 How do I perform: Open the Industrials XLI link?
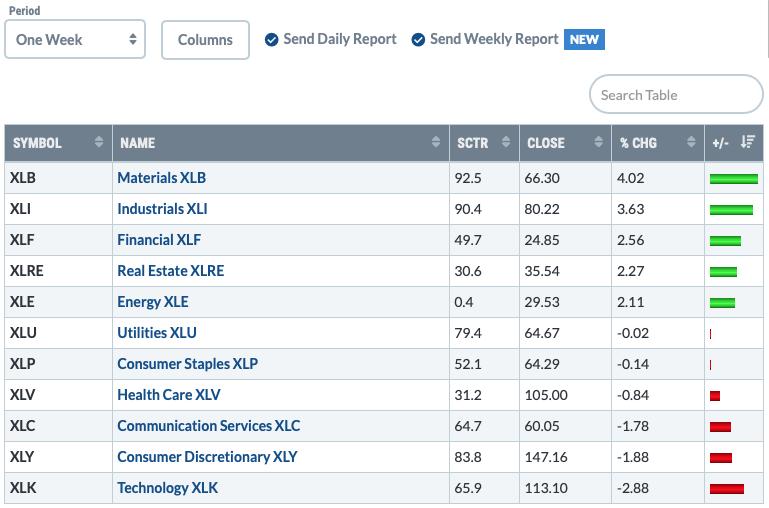click(162, 209)
